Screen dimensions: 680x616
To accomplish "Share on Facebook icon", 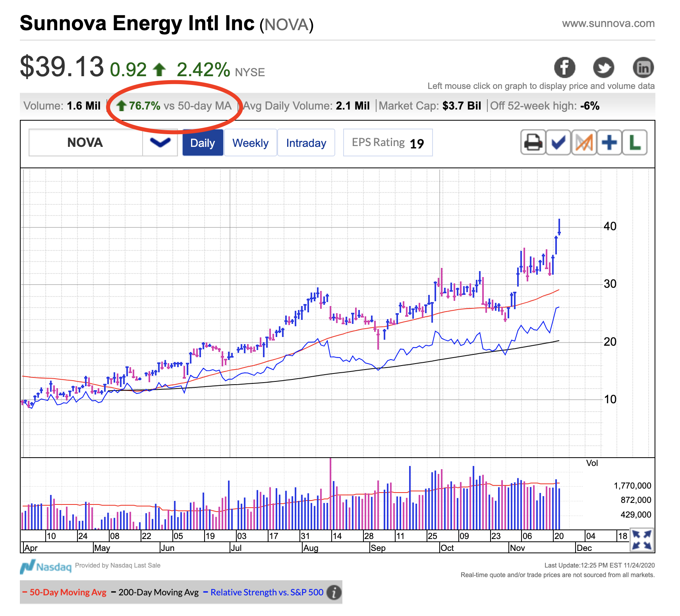I will click(x=564, y=67).
